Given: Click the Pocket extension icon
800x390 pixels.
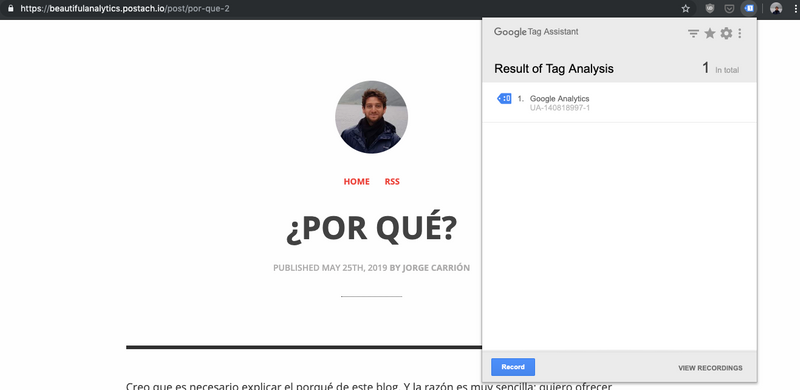Looking at the screenshot, I should 730,8.
